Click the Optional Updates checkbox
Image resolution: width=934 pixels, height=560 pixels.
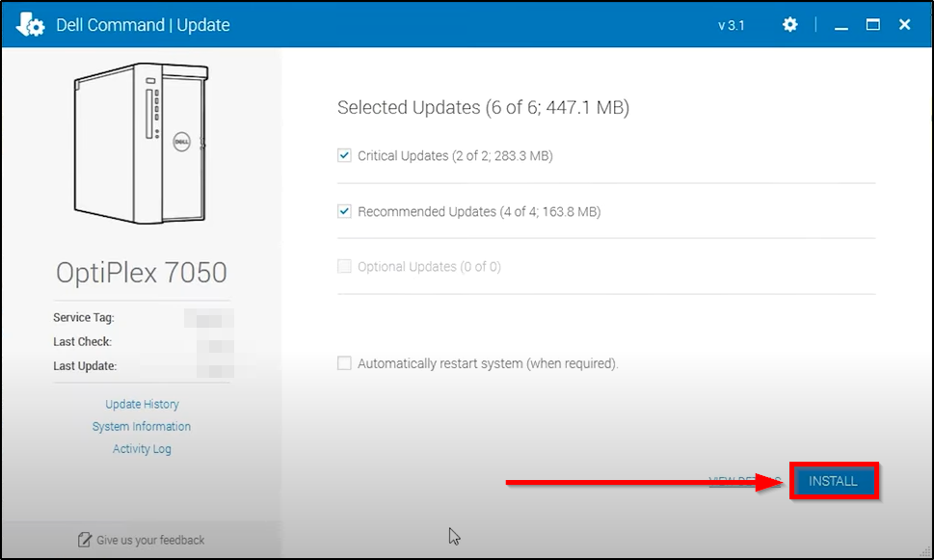pyautogui.click(x=344, y=267)
